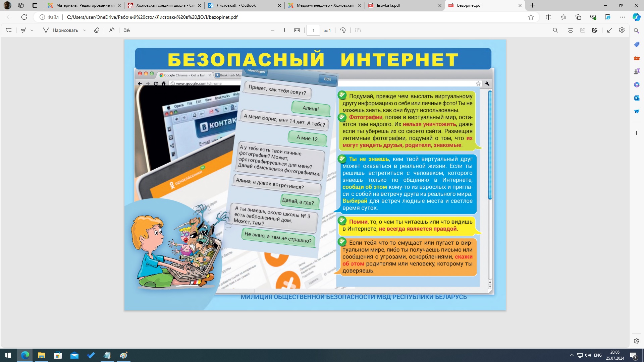The height and width of the screenshot is (362, 644).
Task: Switch to Листовки!!! - Outlook tab
Action: [x=244, y=5]
